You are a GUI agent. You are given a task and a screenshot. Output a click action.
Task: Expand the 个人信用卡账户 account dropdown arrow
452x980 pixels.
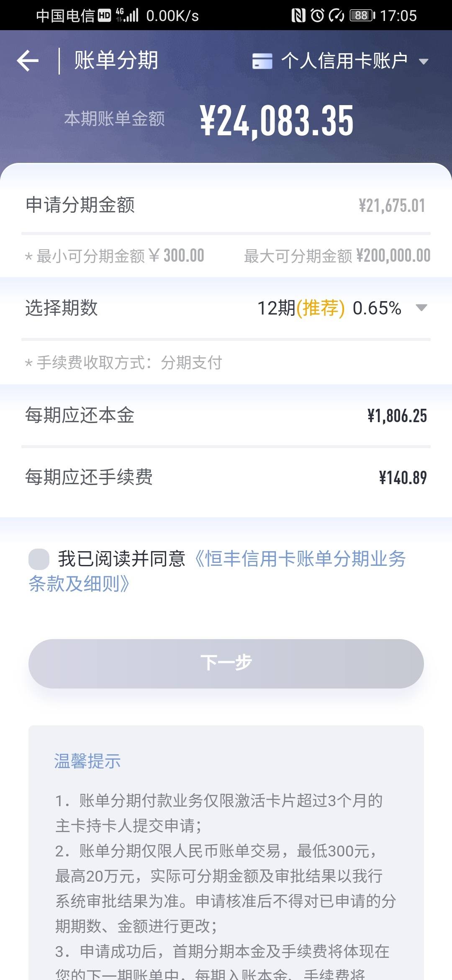(424, 62)
